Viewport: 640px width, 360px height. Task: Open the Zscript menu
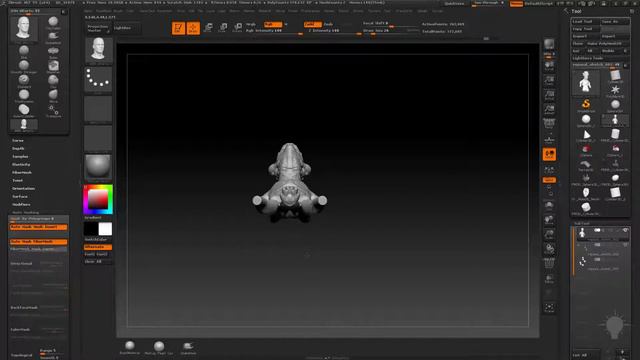438,11
